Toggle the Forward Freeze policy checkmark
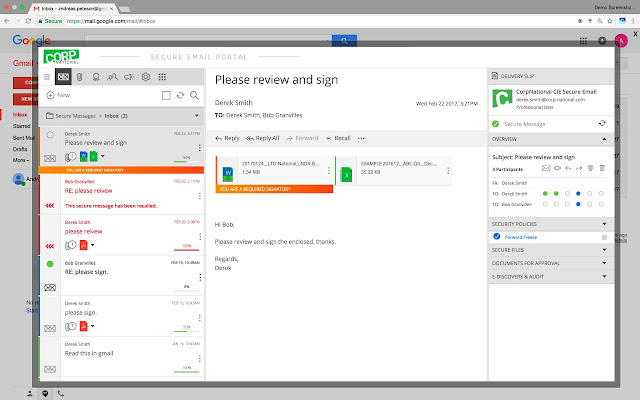 (x=497, y=236)
